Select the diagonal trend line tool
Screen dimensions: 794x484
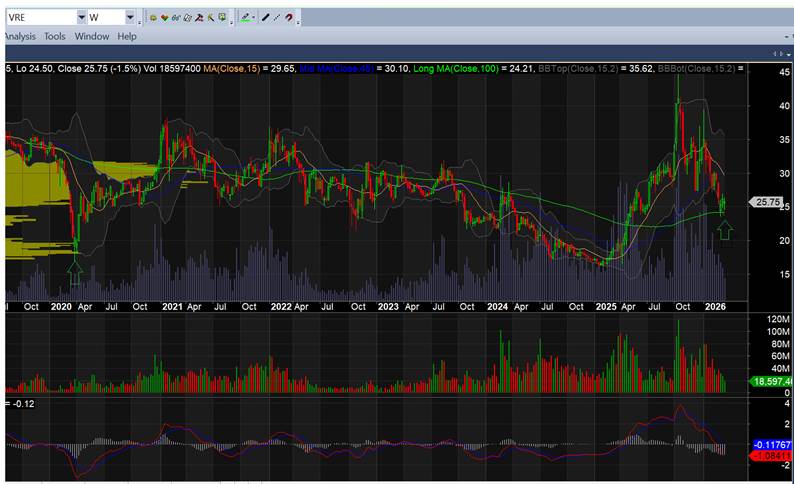tap(278, 18)
